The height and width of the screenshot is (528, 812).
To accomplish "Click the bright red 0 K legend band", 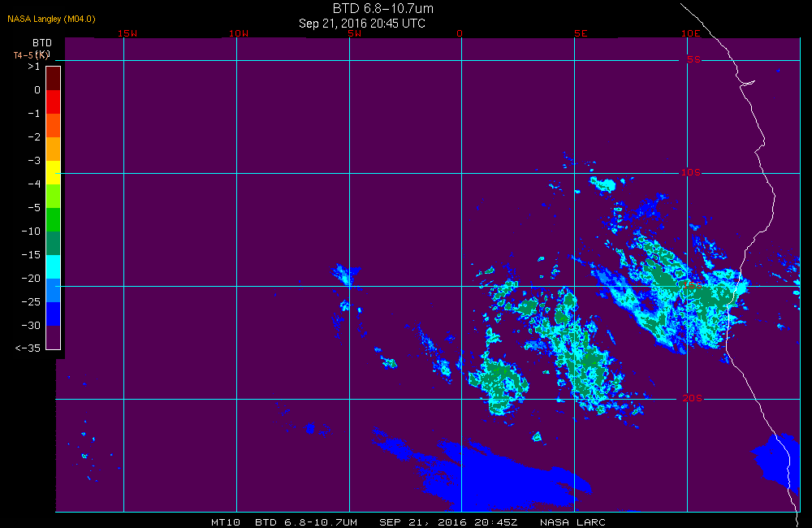I will (54, 102).
